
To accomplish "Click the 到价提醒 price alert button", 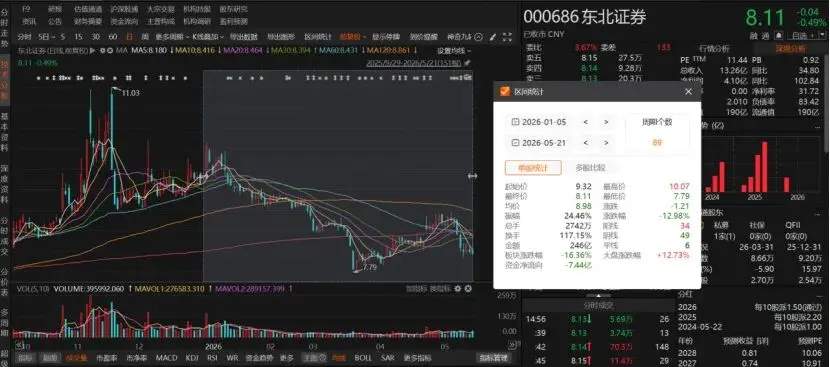I will tap(424, 37).
